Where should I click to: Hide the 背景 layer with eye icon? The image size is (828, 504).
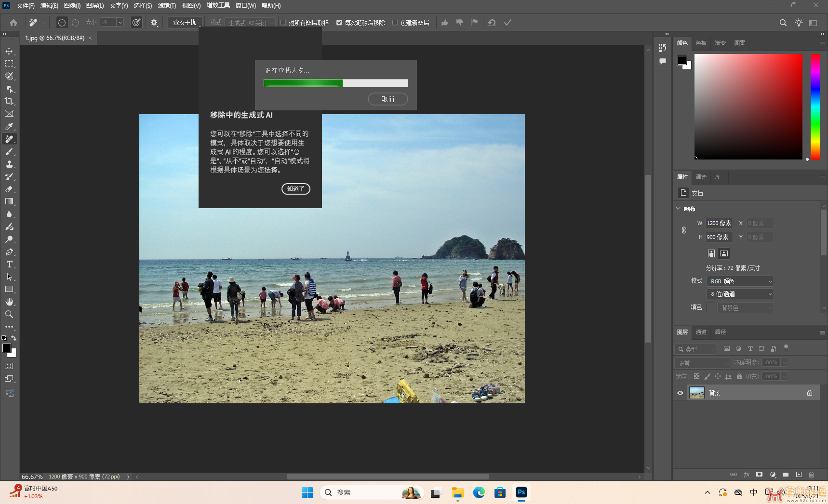[680, 393]
